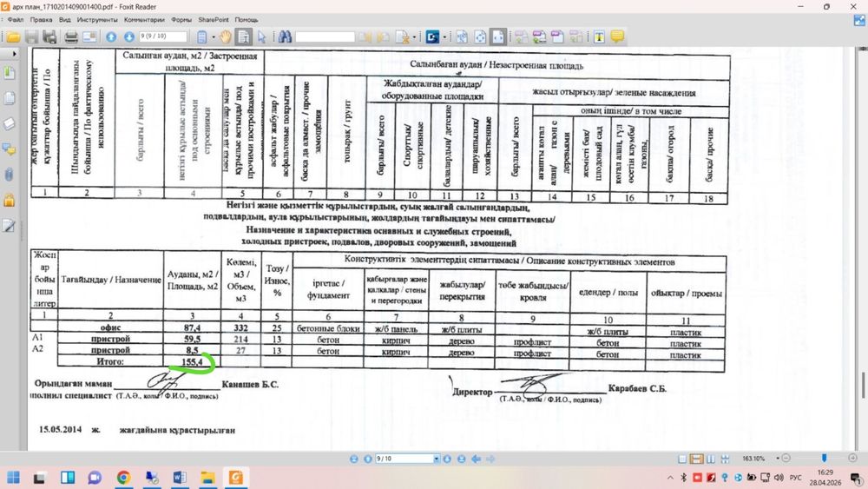
Task: Open the bookmark toolbar dropdown arrow
Action: point(214,37)
